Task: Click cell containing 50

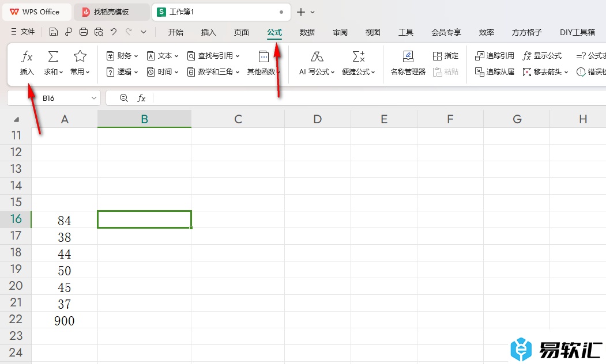Action: [x=65, y=270]
